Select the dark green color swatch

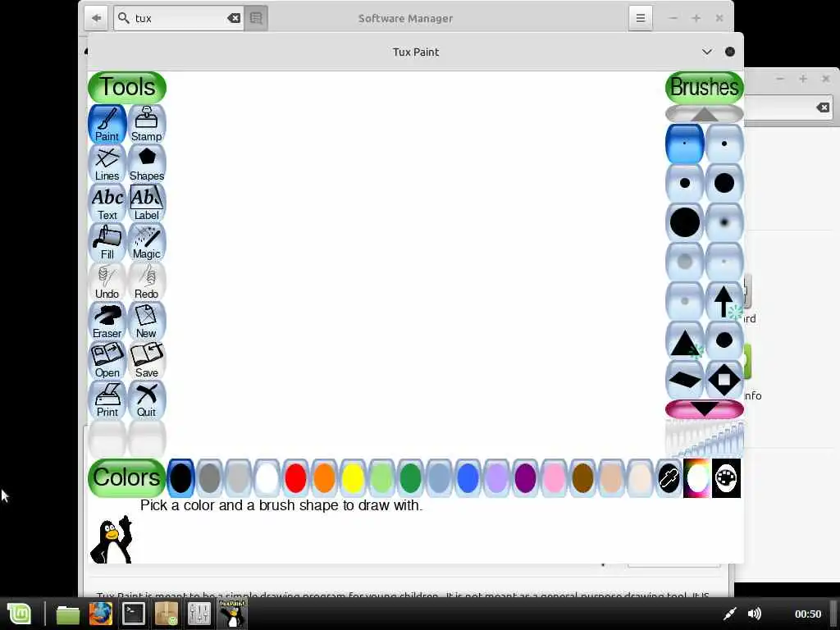pos(410,478)
